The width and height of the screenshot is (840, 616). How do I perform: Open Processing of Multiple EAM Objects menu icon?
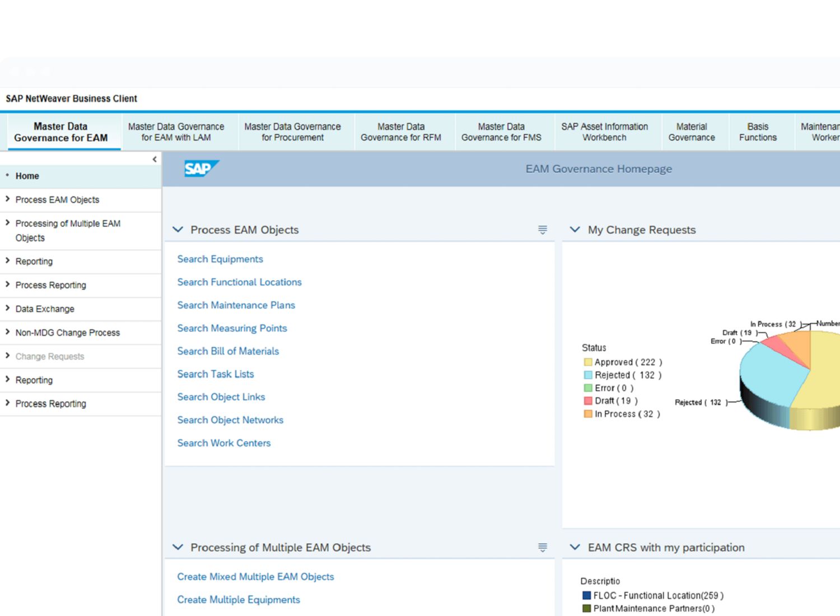542,547
